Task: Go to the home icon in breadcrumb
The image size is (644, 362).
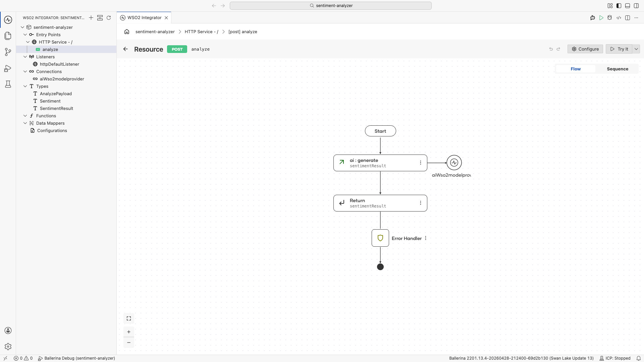Action: [127, 32]
